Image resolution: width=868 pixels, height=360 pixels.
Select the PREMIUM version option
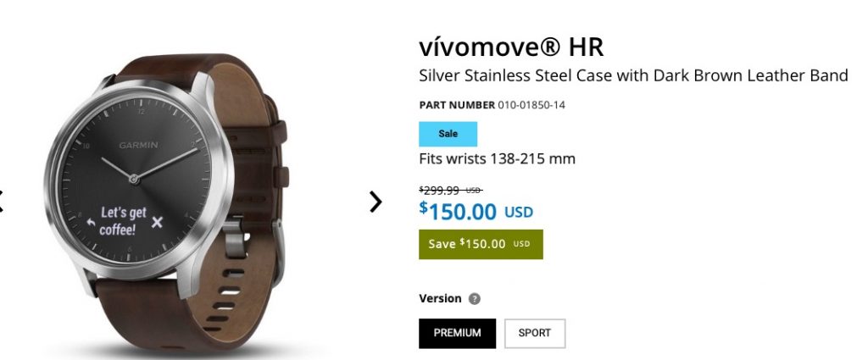[457, 333]
